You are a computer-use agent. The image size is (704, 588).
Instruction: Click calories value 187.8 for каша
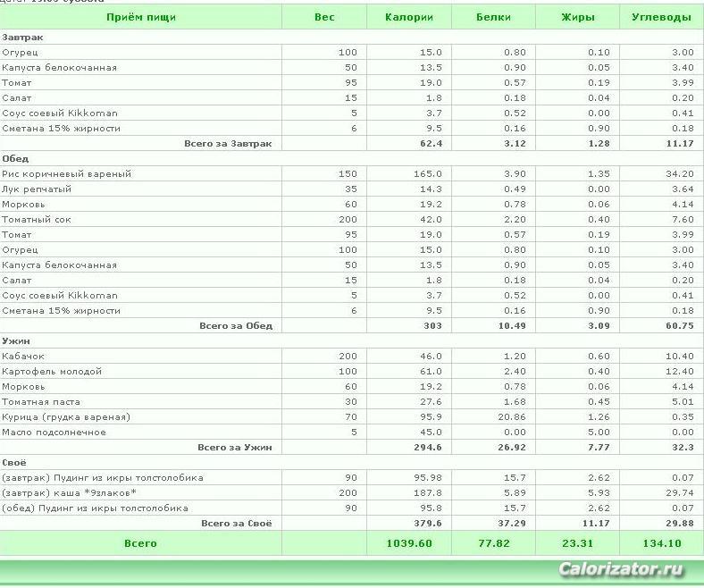pyautogui.click(x=428, y=492)
